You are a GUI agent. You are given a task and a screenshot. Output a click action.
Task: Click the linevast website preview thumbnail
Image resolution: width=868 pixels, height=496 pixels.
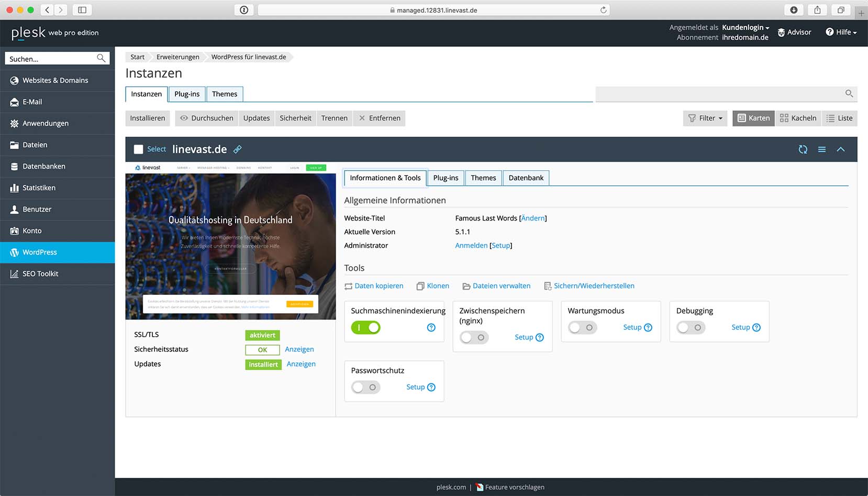pyautogui.click(x=230, y=241)
